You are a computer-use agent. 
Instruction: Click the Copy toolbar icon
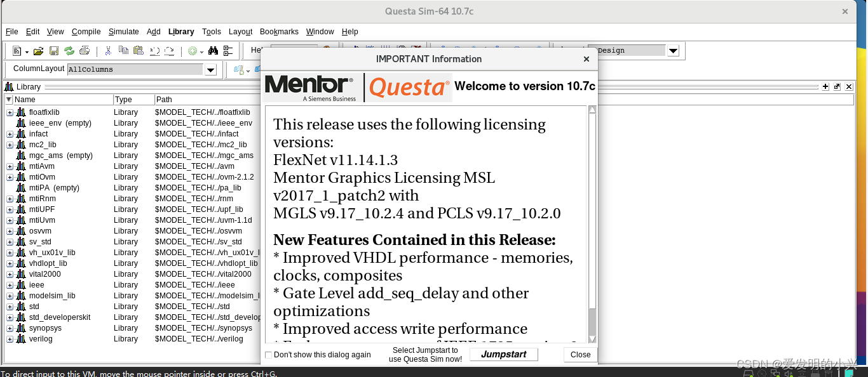click(x=123, y=51)
